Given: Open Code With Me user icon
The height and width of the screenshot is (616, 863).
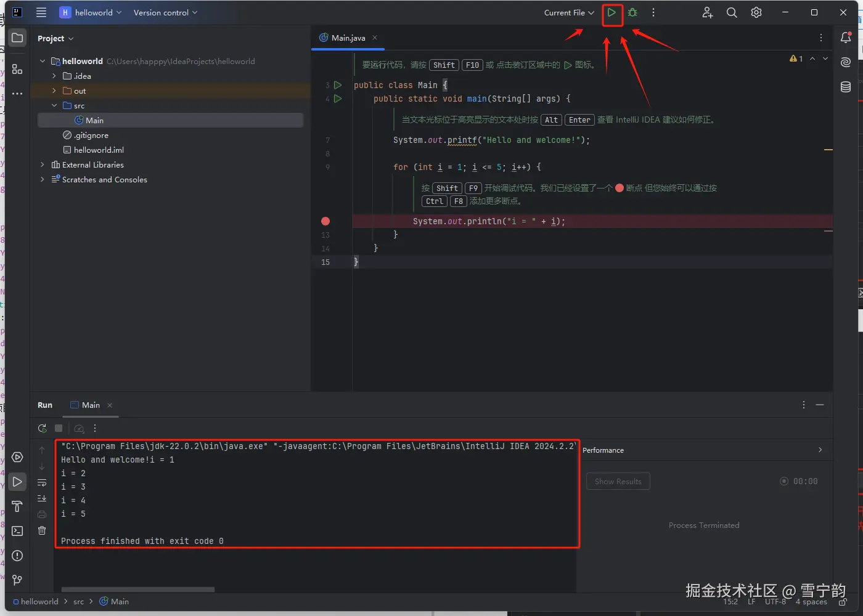Looking at the screenshot, I should [707, 12].
